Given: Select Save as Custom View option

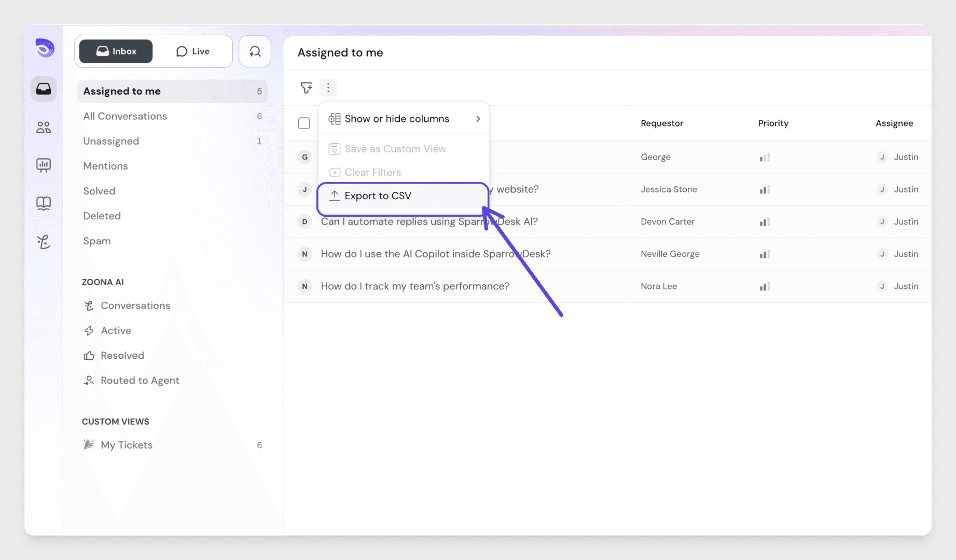Looking at the screenshot, I should (x=395, y=149).
